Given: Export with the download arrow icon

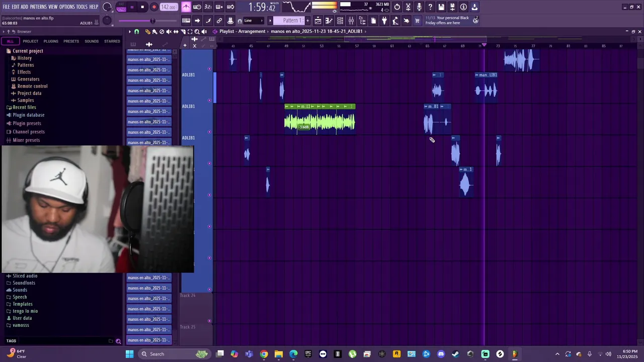Looking at the screenshot, I should pyautogui.click(x=474, y=7).
